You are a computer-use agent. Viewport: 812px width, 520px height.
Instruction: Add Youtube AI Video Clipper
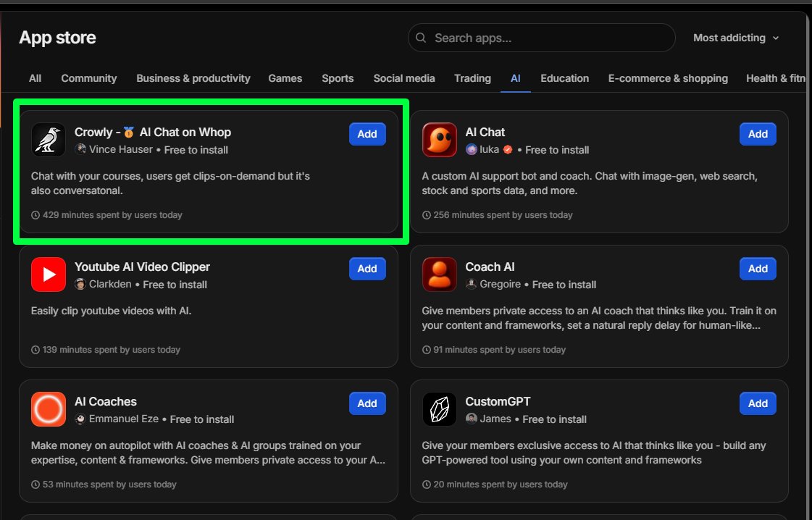[x=367, y=268]
